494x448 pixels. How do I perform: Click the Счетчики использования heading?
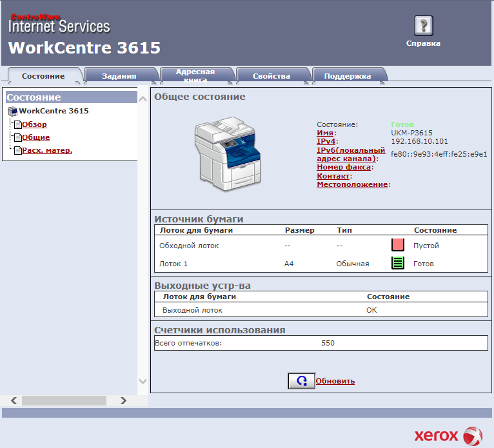(x=220, y=330)
